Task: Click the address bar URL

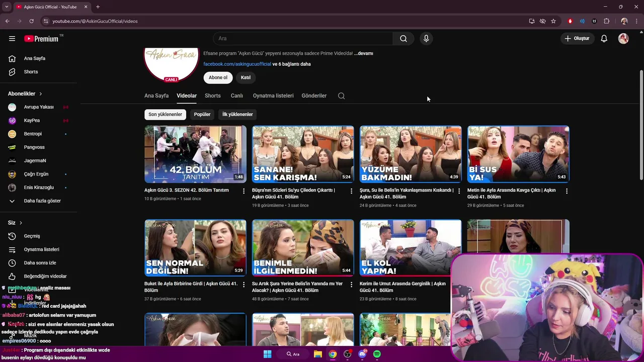Action: (x=95, y=21)
